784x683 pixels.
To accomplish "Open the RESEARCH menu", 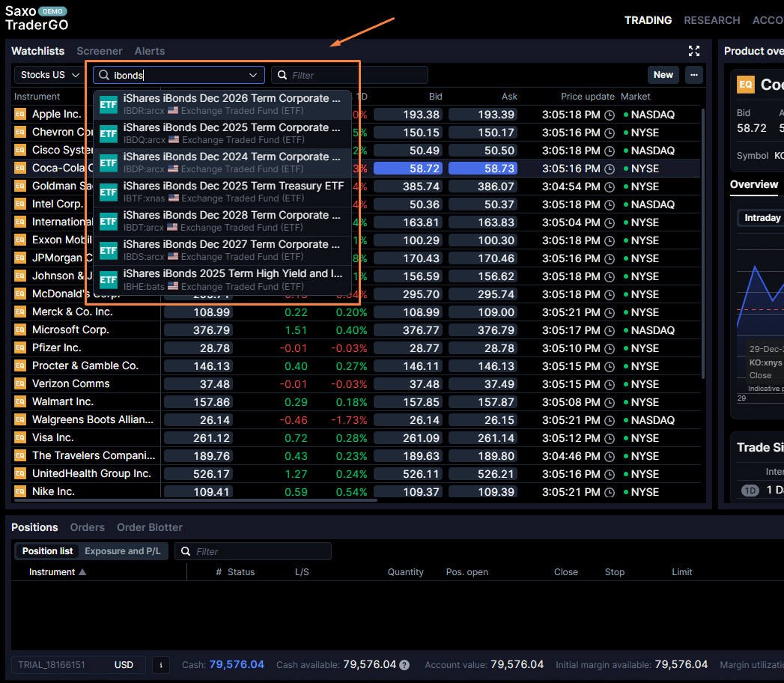I will point(711,20).
